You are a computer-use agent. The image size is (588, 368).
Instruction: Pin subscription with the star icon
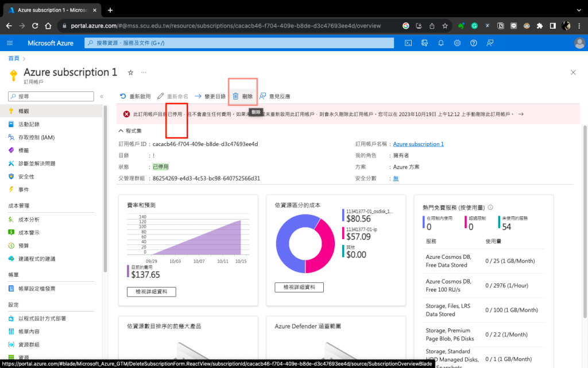[130, 72]
